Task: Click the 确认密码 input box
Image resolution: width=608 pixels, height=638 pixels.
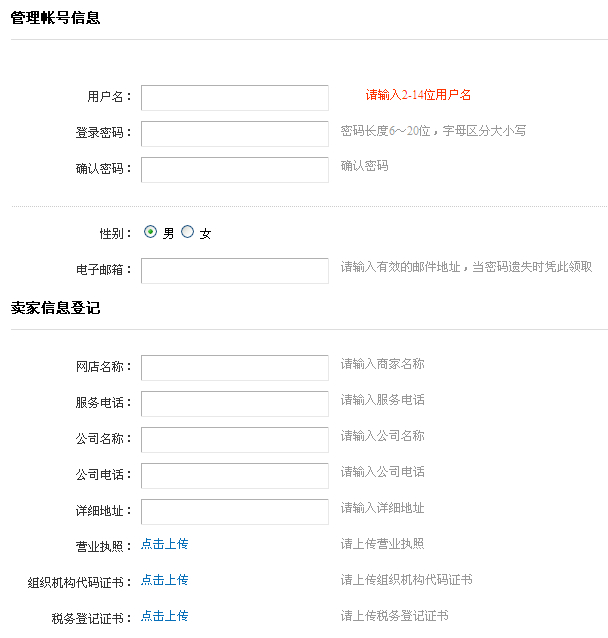Action: tap(234, 170)
